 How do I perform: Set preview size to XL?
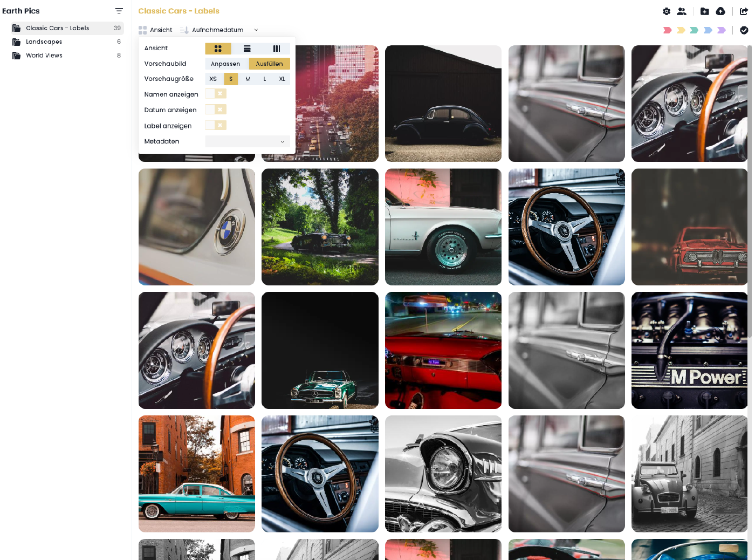(x=282, y=79)
